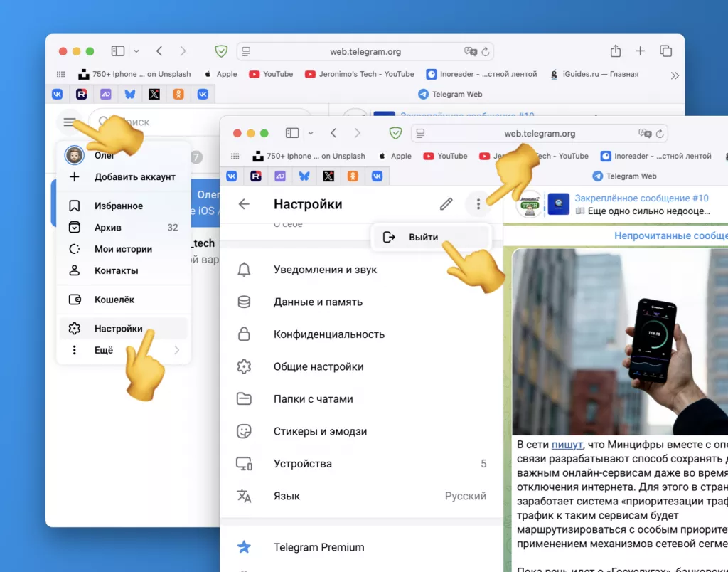
Task: Click the new tab plus icon in Safari
Action: (640, 51)
